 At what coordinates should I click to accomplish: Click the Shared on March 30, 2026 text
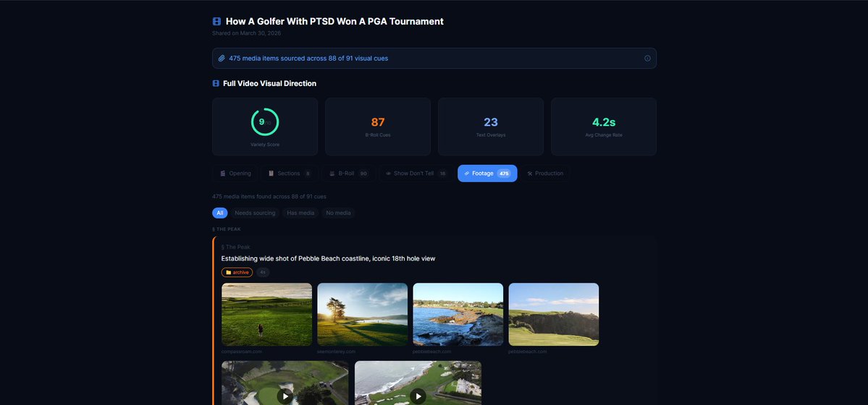point(246,33)
